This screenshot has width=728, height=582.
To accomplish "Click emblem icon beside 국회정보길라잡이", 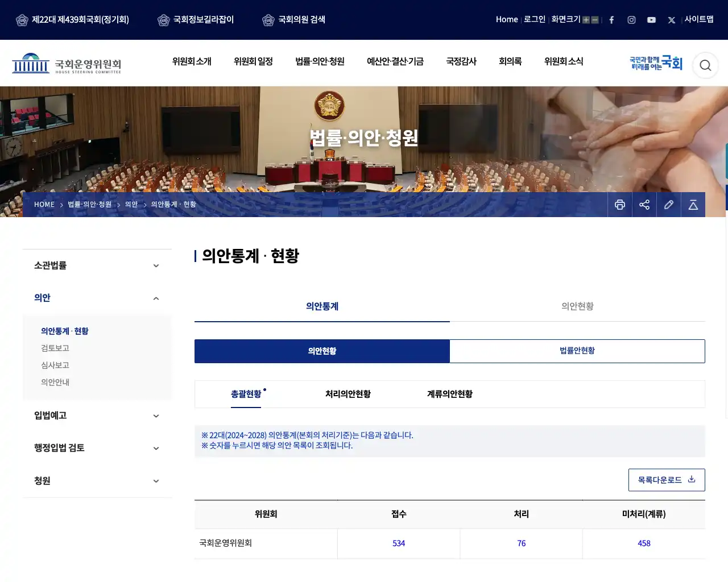I will point(164,20).
